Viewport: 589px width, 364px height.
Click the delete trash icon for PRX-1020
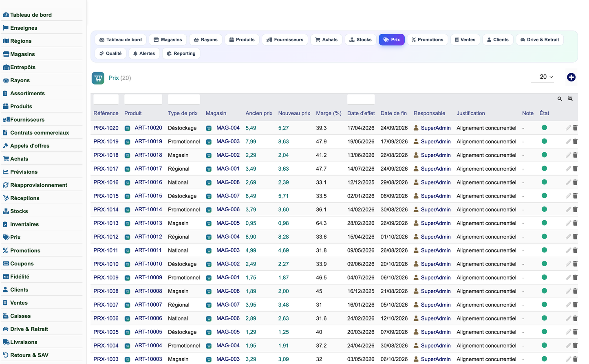pyautogui.click(x=575, y=128)
